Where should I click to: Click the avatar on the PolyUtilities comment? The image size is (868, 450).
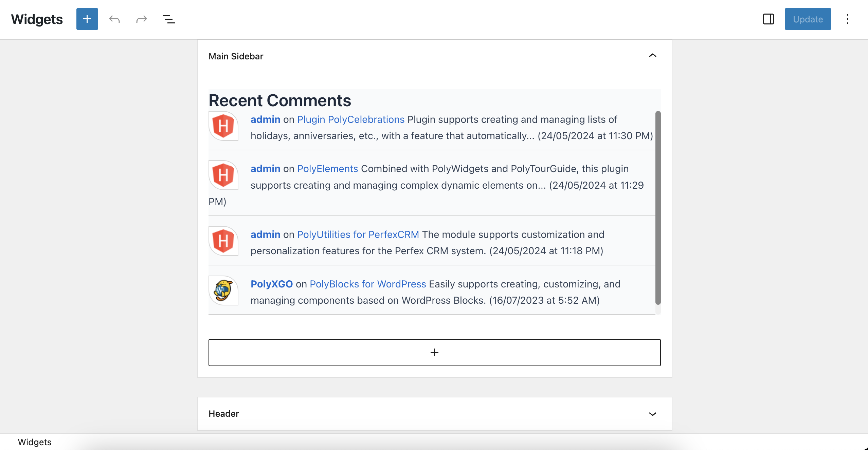(223, 241)
